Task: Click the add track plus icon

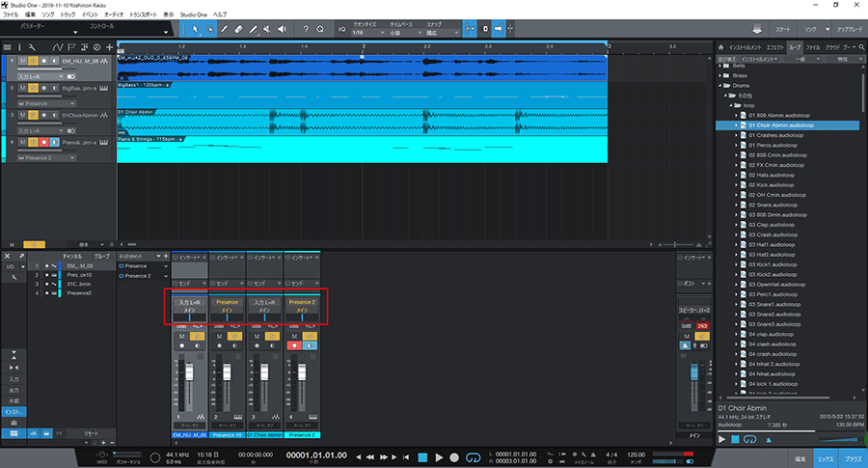Action: 108,46
